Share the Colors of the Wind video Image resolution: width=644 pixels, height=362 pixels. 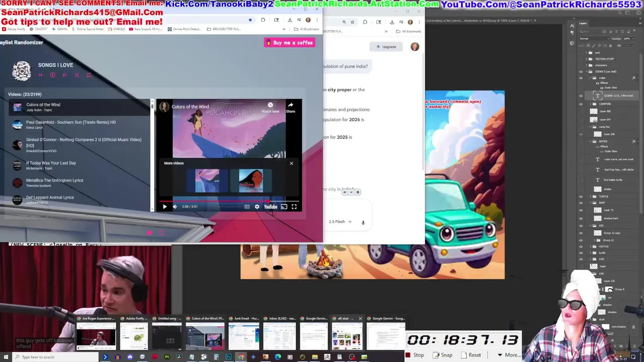[x=290, y=108]
